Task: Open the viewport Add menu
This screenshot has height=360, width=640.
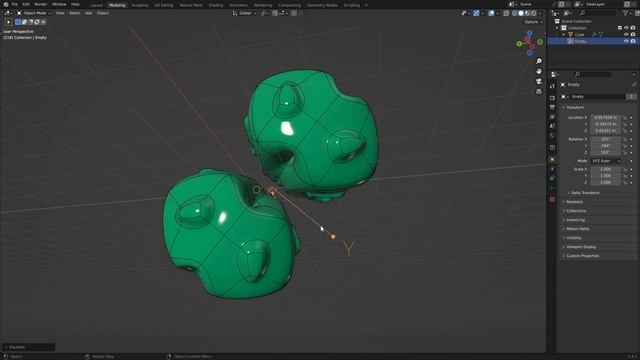Action: (x=89, y=13)
